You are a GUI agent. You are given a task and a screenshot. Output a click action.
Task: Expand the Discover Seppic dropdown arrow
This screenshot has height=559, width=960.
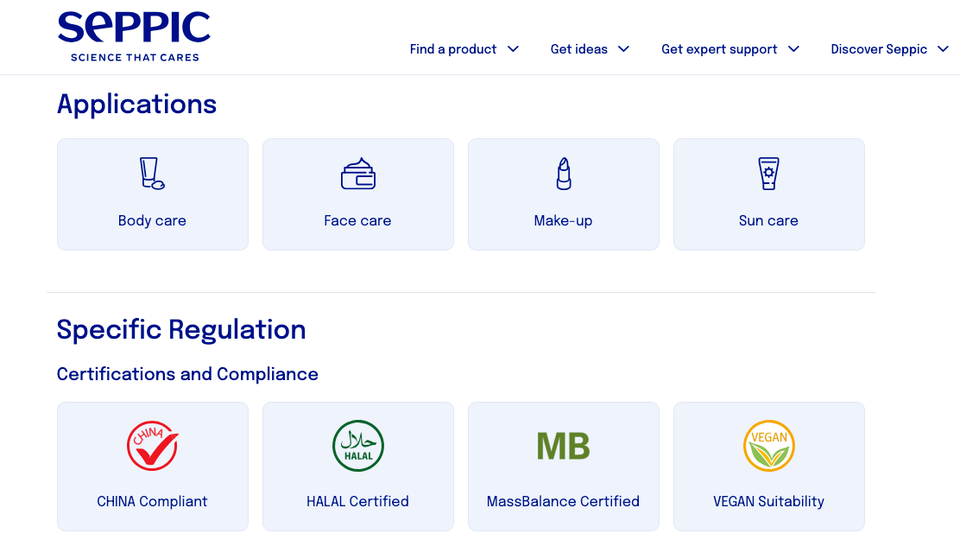point(943,49)
